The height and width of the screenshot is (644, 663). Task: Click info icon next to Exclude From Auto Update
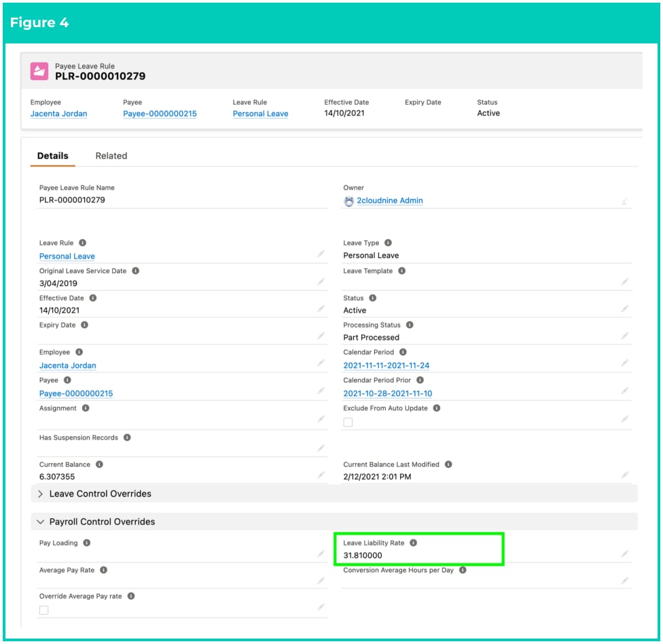coord(437,408)
